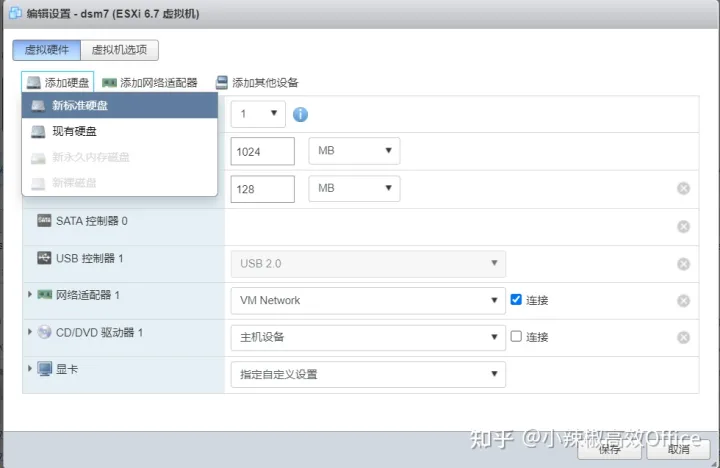The image size is (720, 468).
Task: Open the USB 2.0 version dropdown
Action: coord(368,264)
